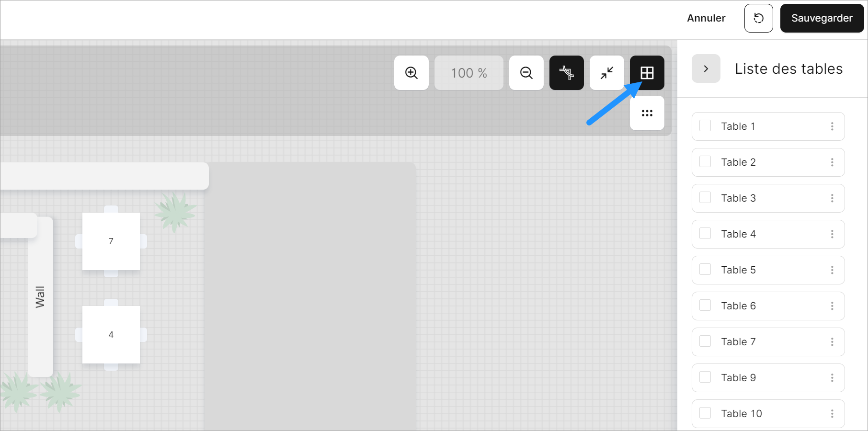
Task: Click the Annuler button
Action: tap(706, 18)
